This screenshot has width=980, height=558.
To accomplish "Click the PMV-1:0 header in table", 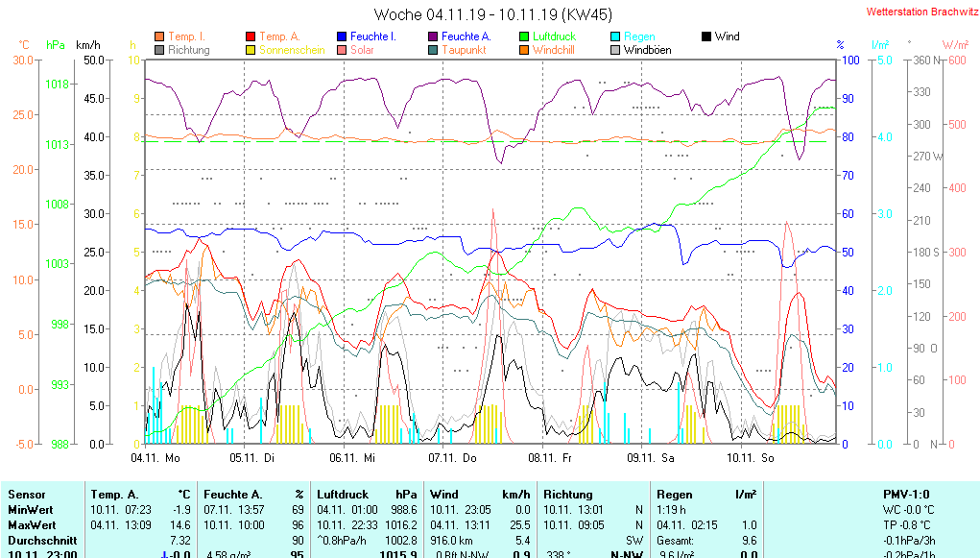I will coord(906,494).
